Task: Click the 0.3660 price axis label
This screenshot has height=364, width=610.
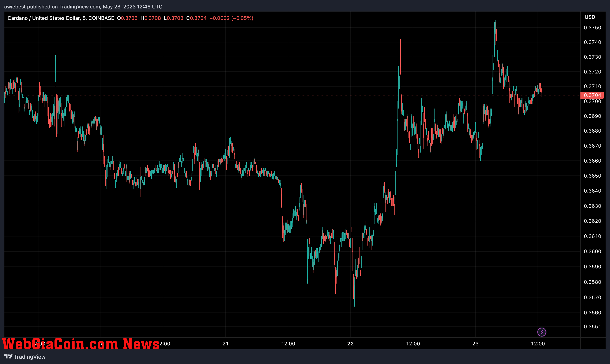Action: point(592,161)
